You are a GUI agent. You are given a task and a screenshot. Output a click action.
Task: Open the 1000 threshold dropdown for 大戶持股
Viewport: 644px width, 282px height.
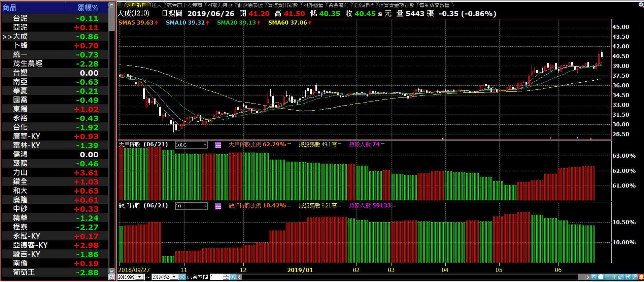click(205, 145)
